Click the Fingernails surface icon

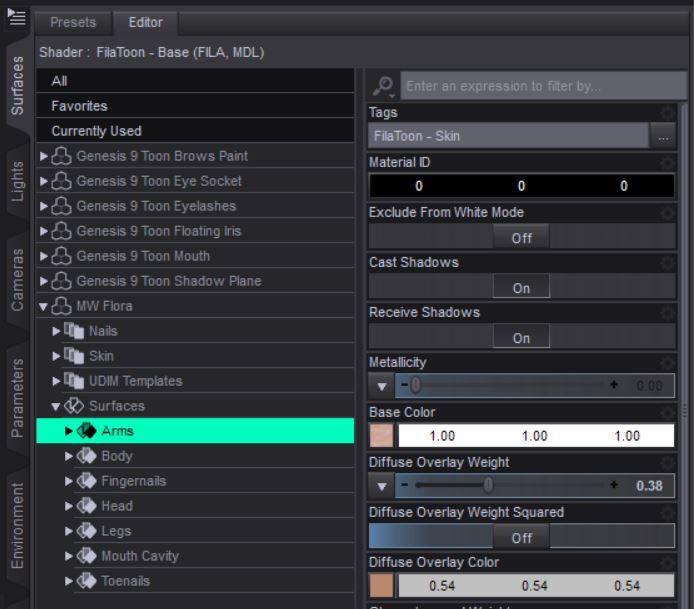pyautogui.click(x=86, y=481)
